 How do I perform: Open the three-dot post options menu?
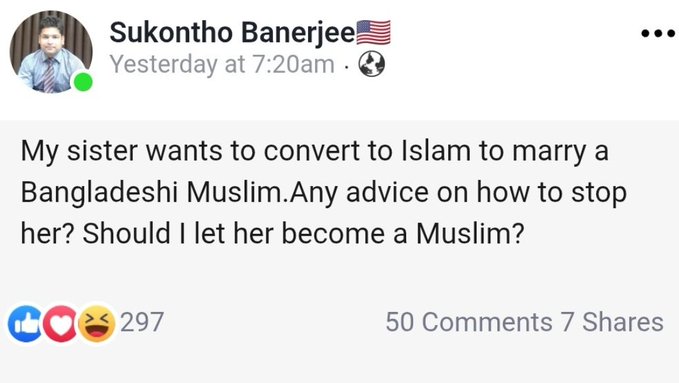click(658, 33)
